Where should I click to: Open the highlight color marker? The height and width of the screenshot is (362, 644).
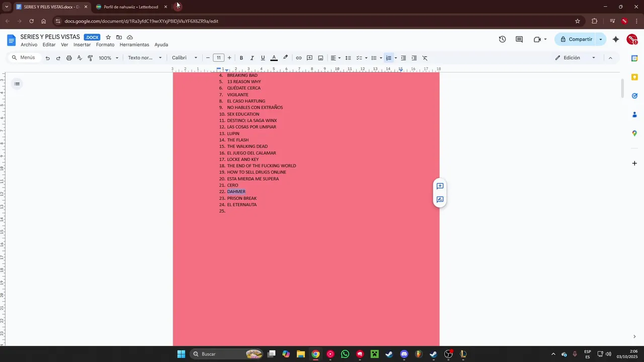pyautogui.click(x=285, y=58)
